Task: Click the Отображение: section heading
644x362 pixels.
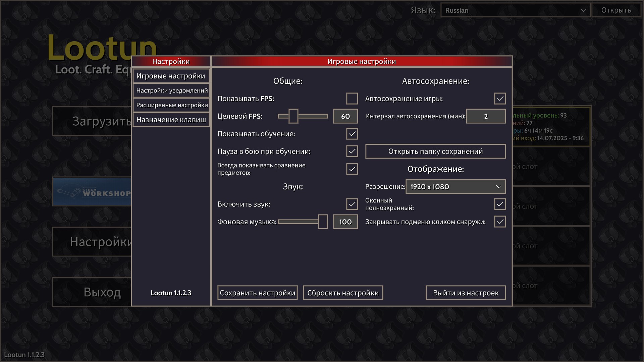Action: pyautogui.click(x=435, y=169)
